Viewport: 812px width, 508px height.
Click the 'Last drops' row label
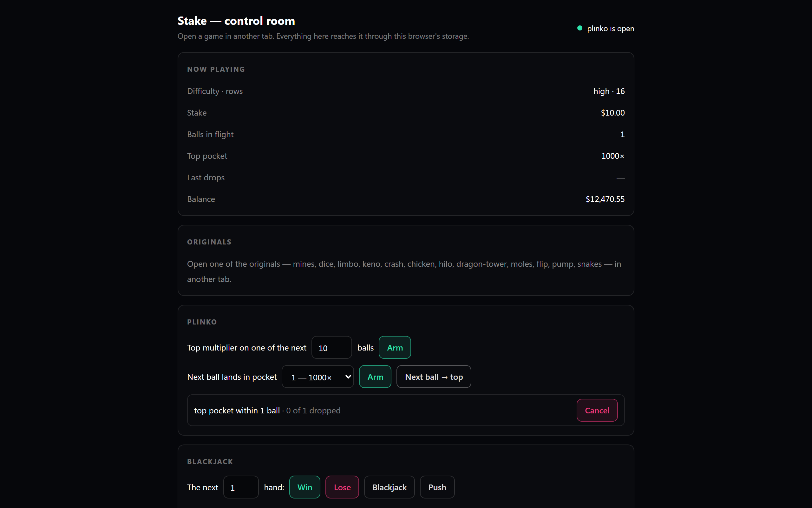[206, 177]
